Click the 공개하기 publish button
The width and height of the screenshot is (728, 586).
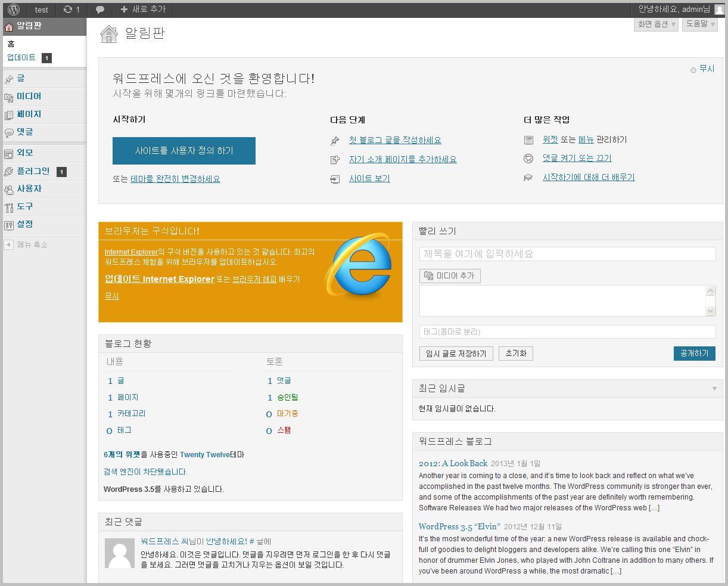tap(694, 354)
